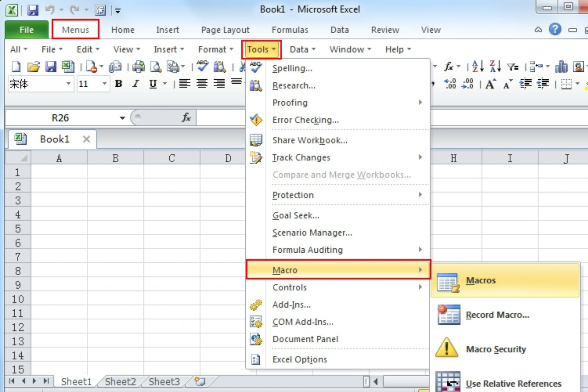
Task: Open the Format classic menu
Action: click(216, 49)
